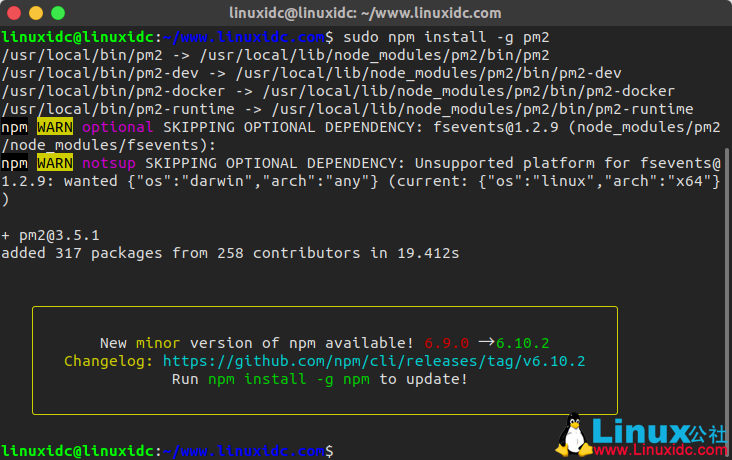This screenshot has width=732, height=460.
Task: Click the line '/usr/local/bin/pm2-dev ->' symlink output
Action: (x=311, y=73)
